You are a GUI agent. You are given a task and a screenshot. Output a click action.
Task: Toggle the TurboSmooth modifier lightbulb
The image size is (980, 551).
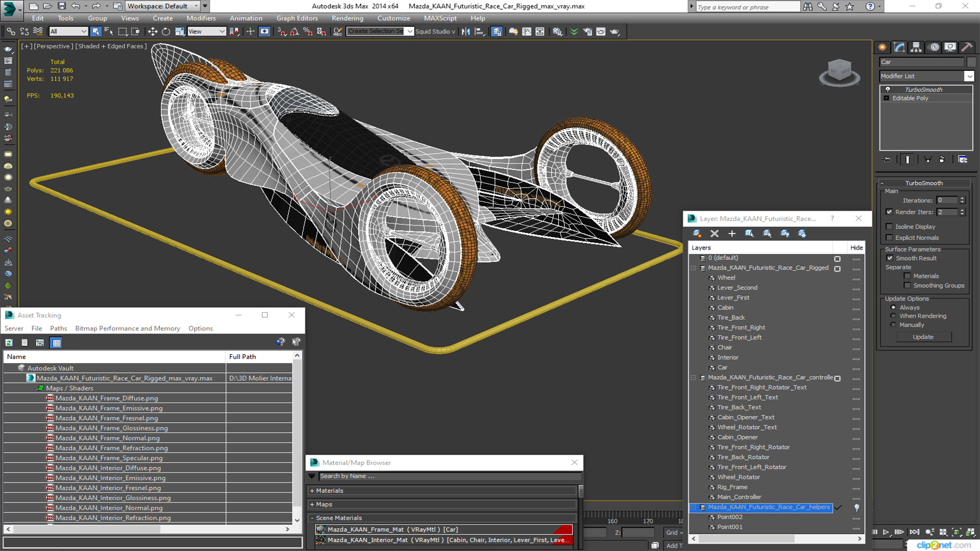tap(888, 90)
